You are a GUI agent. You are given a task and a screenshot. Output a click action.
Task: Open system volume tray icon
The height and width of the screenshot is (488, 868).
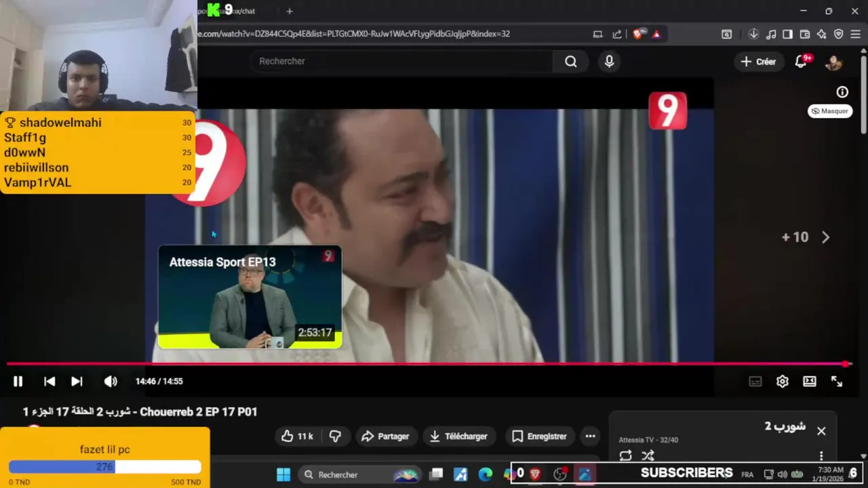(782, 474)
